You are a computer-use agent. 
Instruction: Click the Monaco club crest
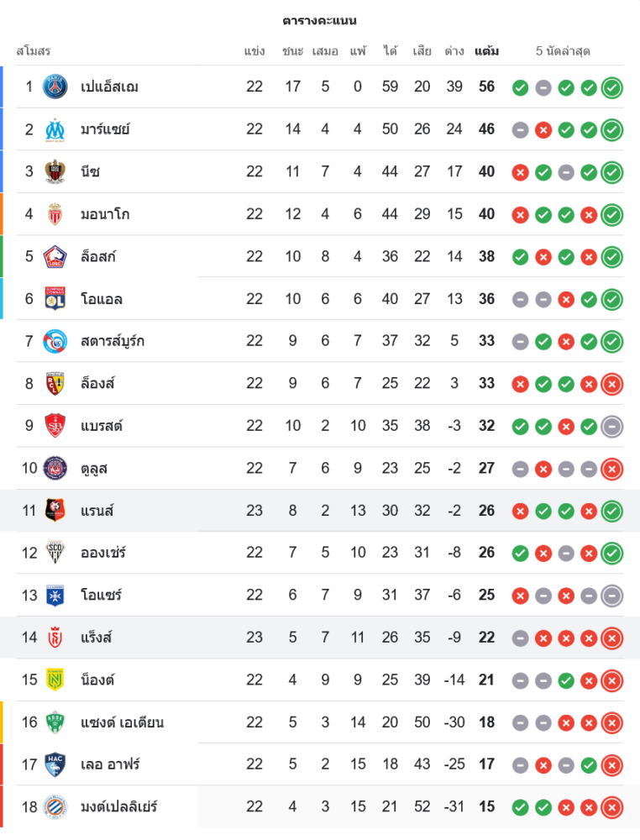point(55,214)
